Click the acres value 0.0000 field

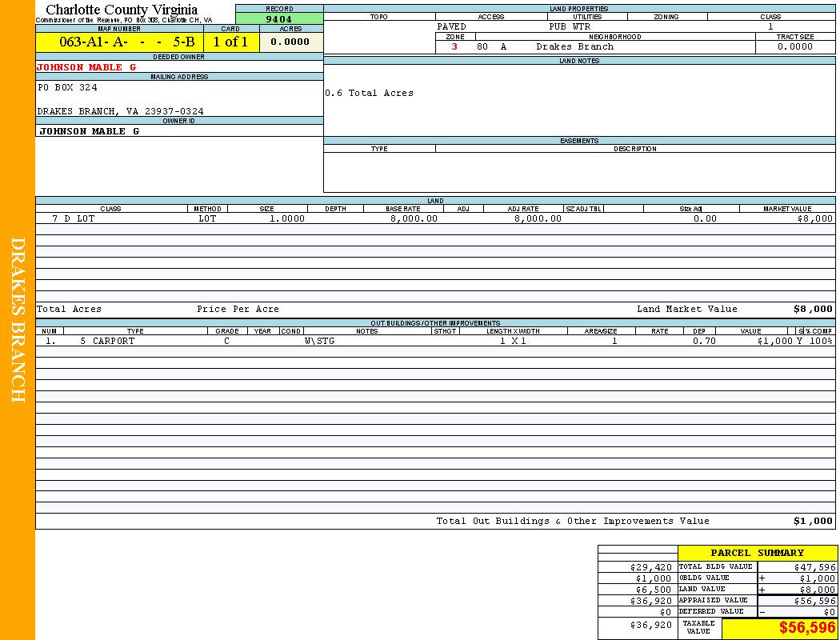pyautogui.click(x=290, y=42)
